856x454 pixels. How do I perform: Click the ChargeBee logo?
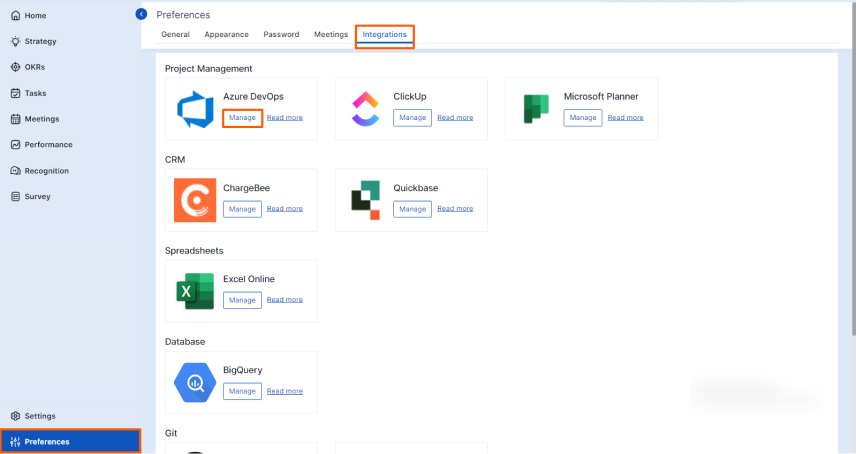coord(195,200)
